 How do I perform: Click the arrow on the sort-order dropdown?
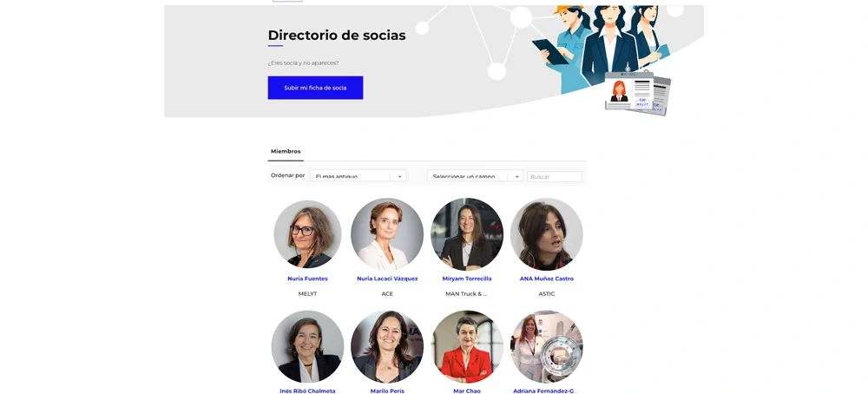[399, 176]
